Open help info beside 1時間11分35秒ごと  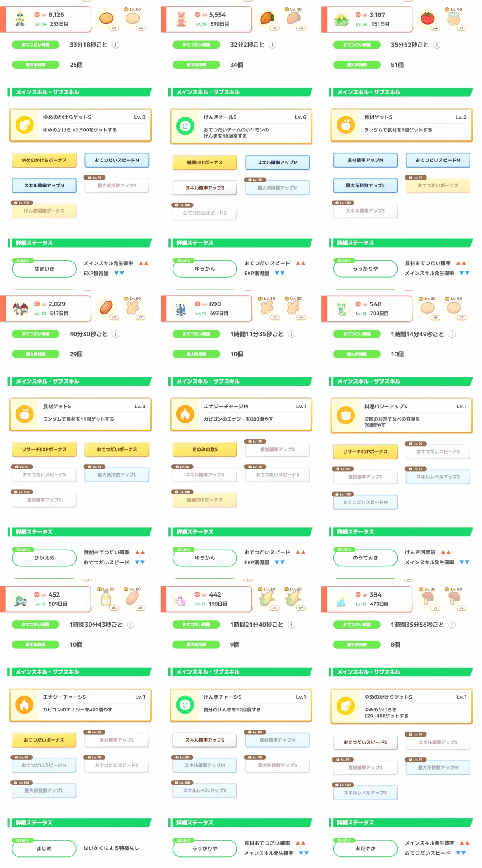click(291, 334)
